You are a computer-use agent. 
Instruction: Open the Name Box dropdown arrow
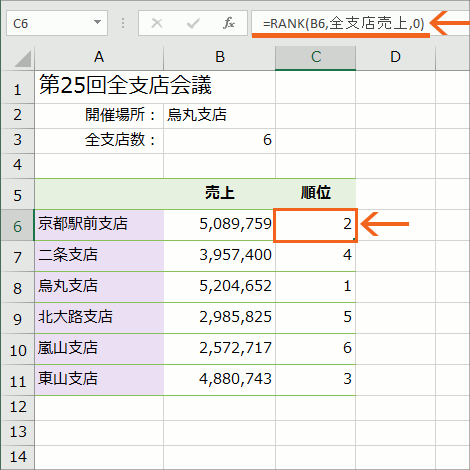97,22
